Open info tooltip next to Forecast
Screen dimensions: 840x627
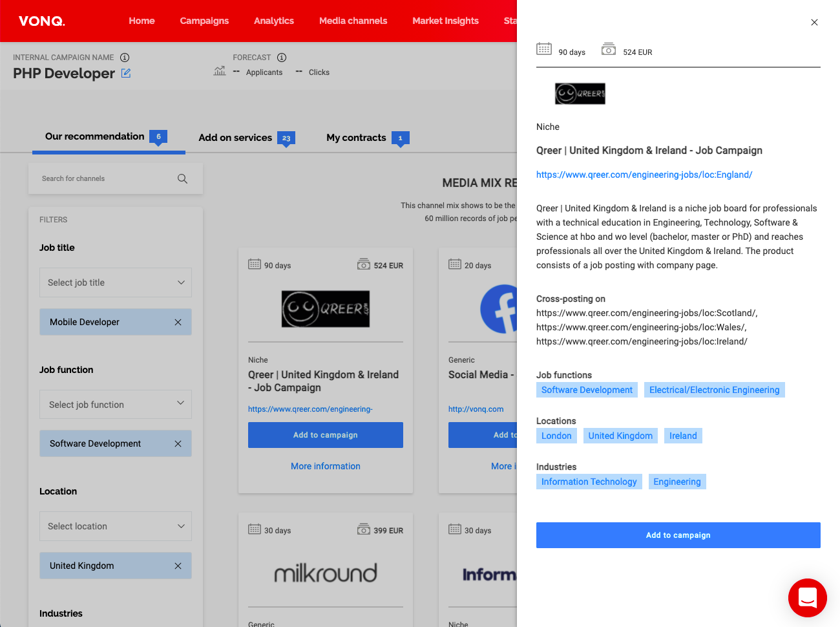(282, 58)
